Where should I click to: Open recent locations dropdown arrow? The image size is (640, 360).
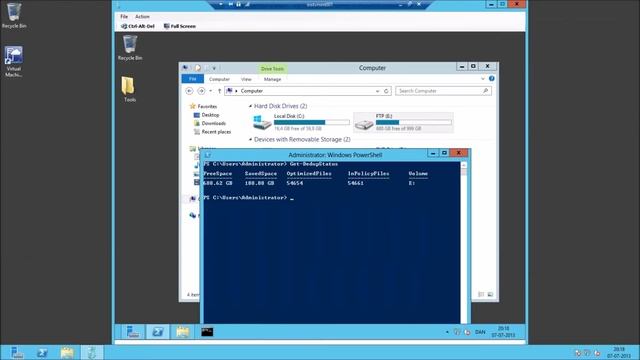(210, 91)
